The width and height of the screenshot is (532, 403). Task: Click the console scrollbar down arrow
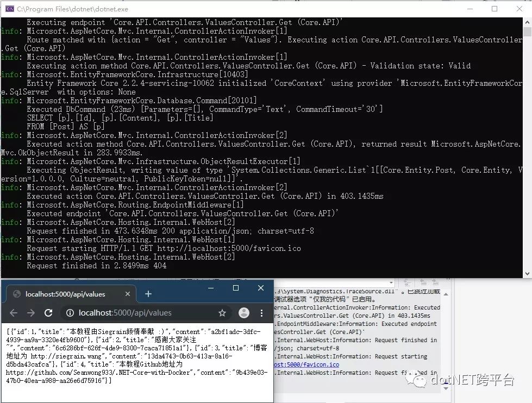[x=527, y=273]
